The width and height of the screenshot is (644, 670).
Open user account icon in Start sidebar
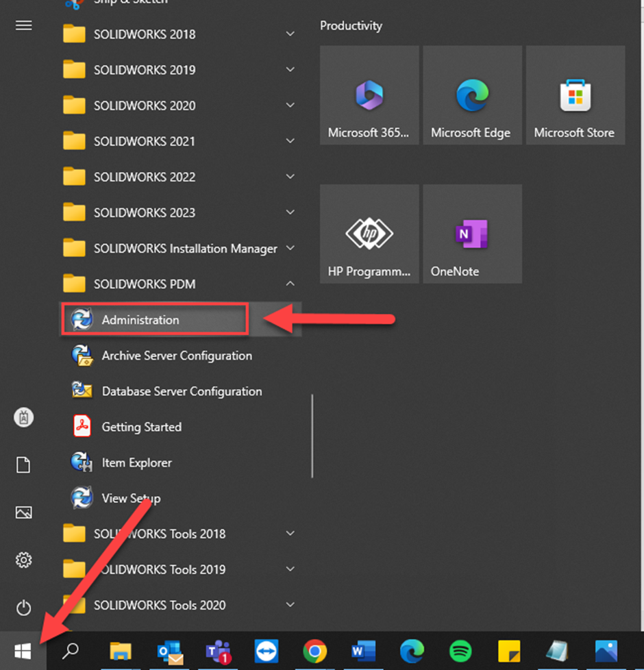[23, 417]
